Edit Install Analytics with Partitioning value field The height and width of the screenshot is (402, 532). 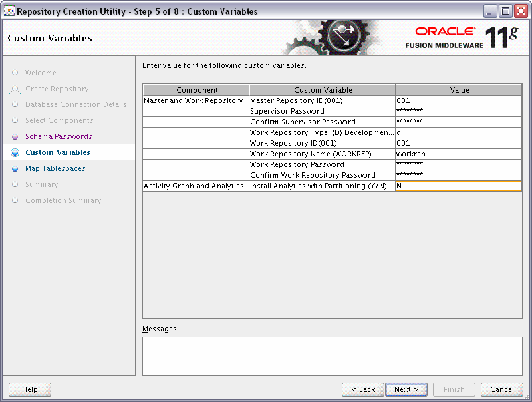pos(458,186)
